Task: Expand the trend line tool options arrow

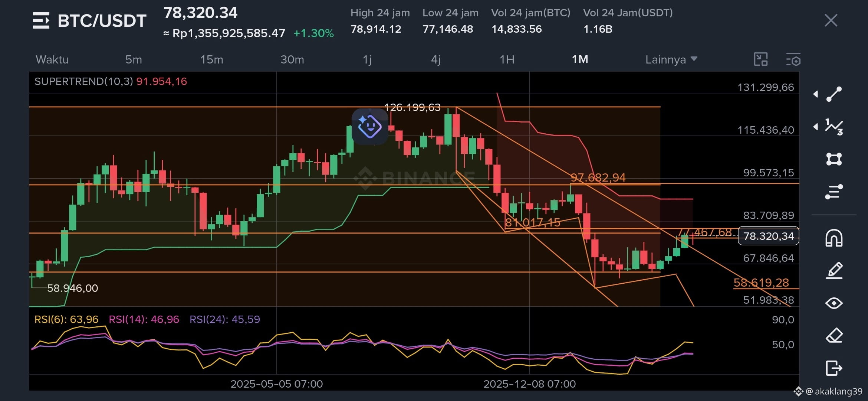Action: pyautogui.click(x=816, y=94)
